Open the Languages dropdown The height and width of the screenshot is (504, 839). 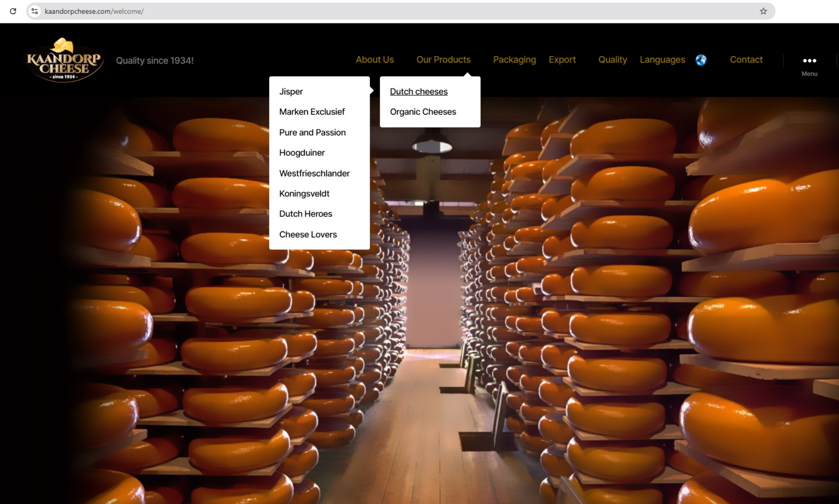[662, 60]
